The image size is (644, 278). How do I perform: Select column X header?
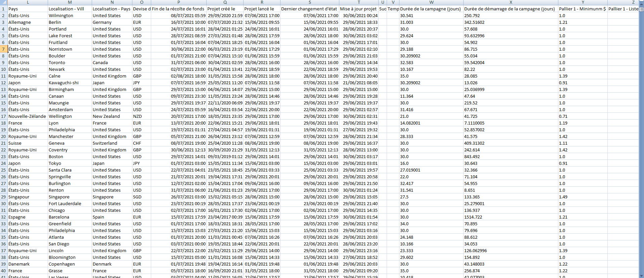(511, 2)
